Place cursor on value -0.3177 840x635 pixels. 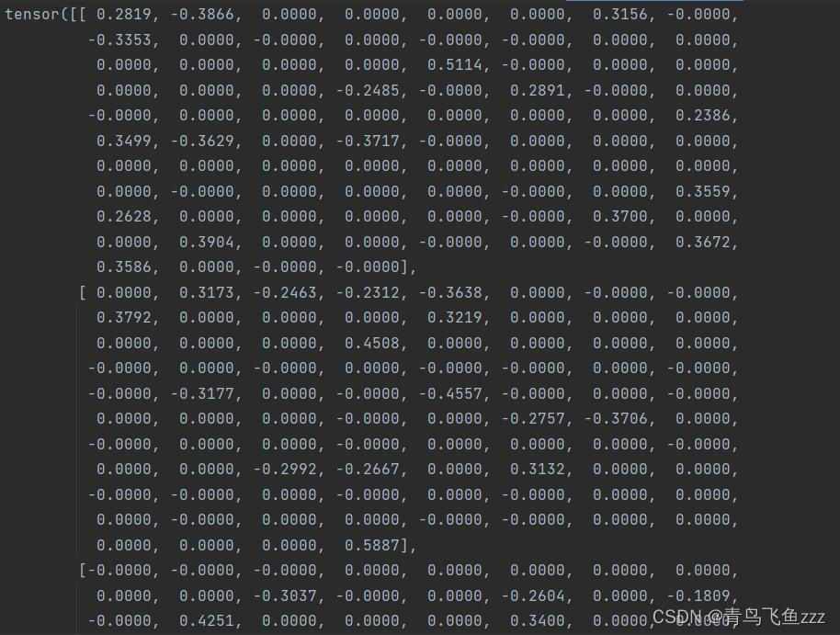click(x=202, y=394)
